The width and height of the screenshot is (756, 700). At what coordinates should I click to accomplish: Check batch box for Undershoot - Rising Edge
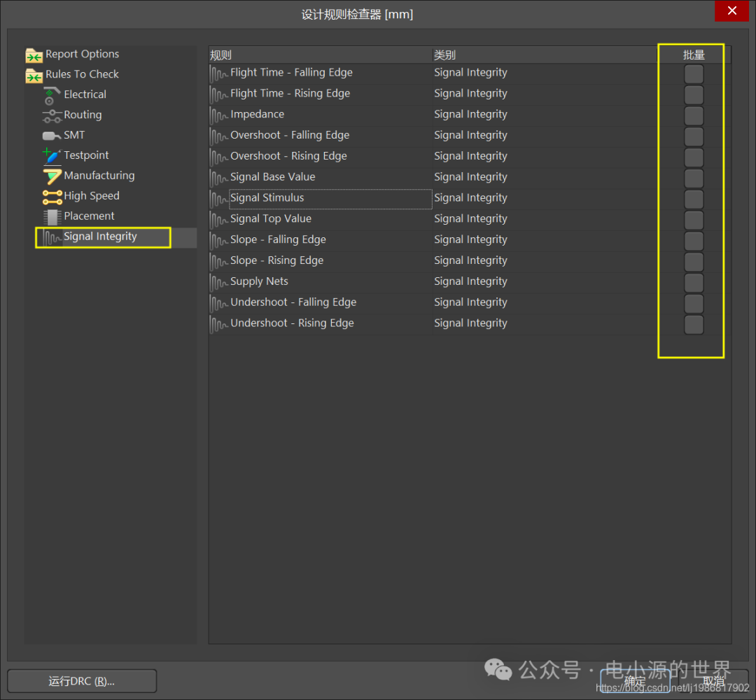coord(694,324)
